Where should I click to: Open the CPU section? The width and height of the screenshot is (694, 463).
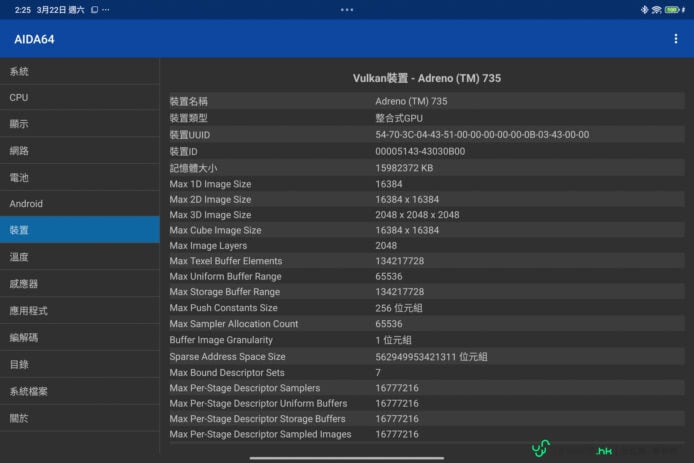(79, 98)
